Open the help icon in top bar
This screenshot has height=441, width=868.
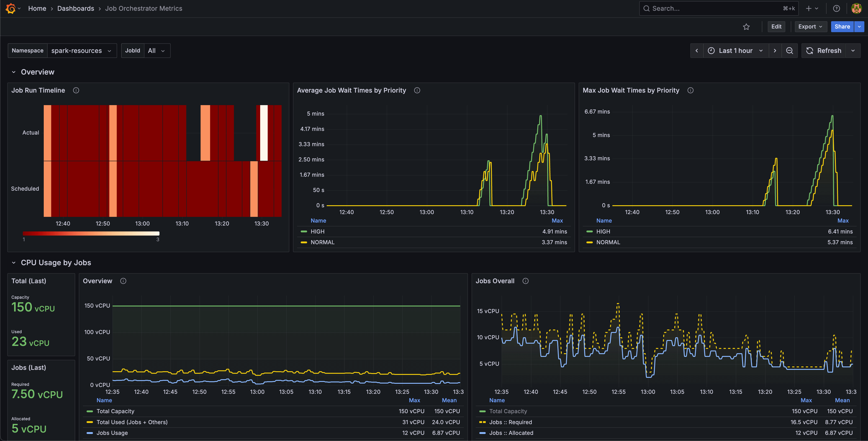pos(837,8)
